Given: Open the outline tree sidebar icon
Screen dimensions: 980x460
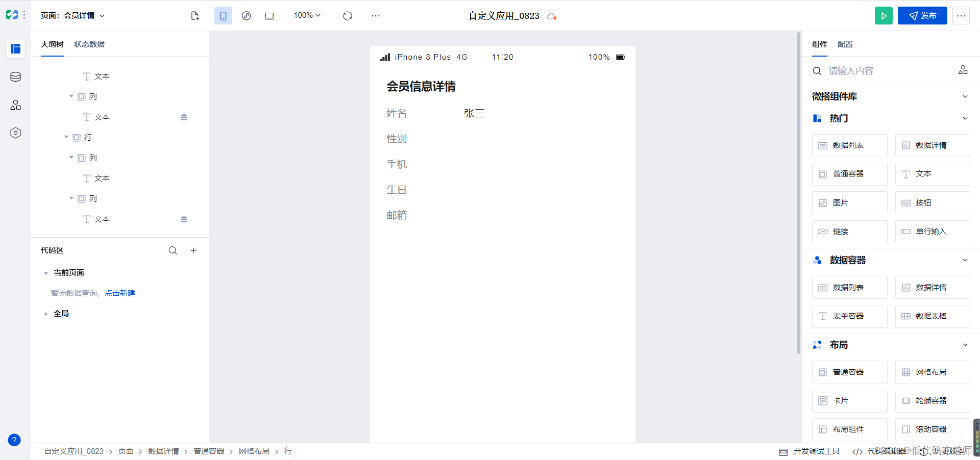Looking at the screenshot, I should tap(16, 49).
